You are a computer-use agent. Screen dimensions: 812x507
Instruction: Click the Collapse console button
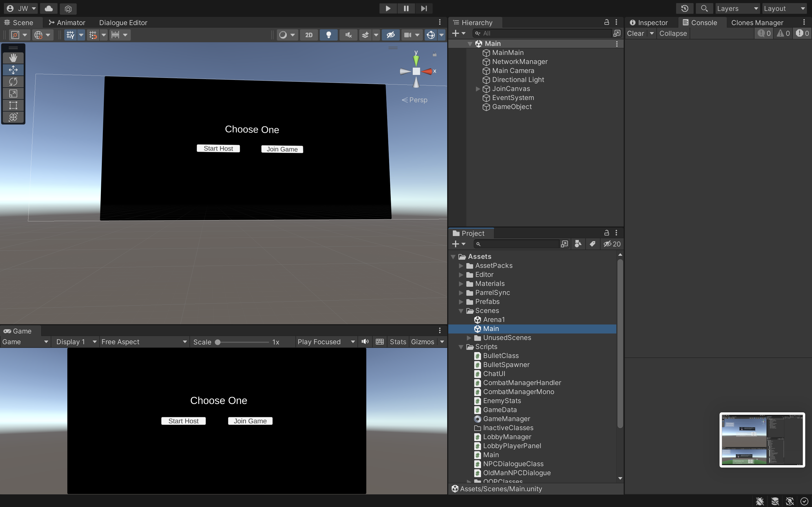click(673, 33)
